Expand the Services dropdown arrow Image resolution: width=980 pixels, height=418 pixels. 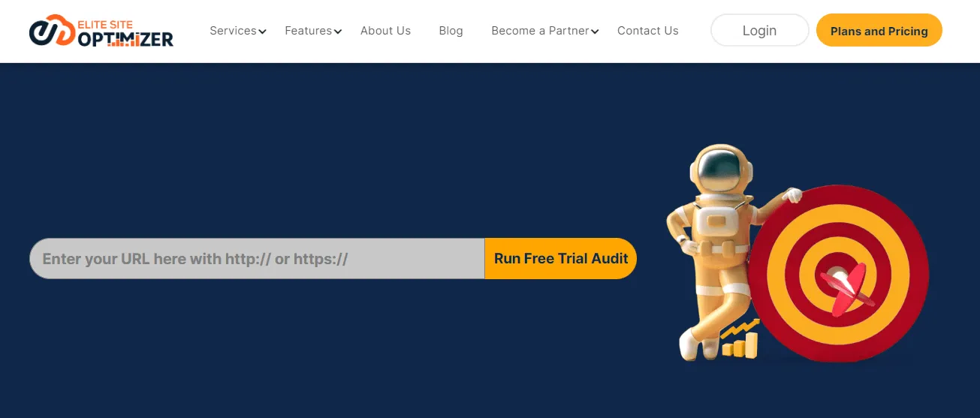[262, 32]
